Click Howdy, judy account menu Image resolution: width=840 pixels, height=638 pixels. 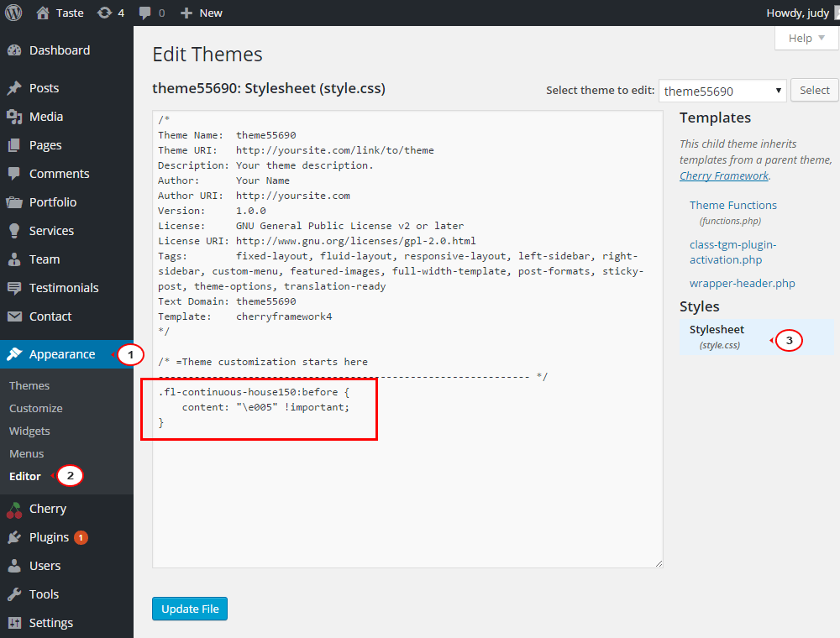pos(798,13)
